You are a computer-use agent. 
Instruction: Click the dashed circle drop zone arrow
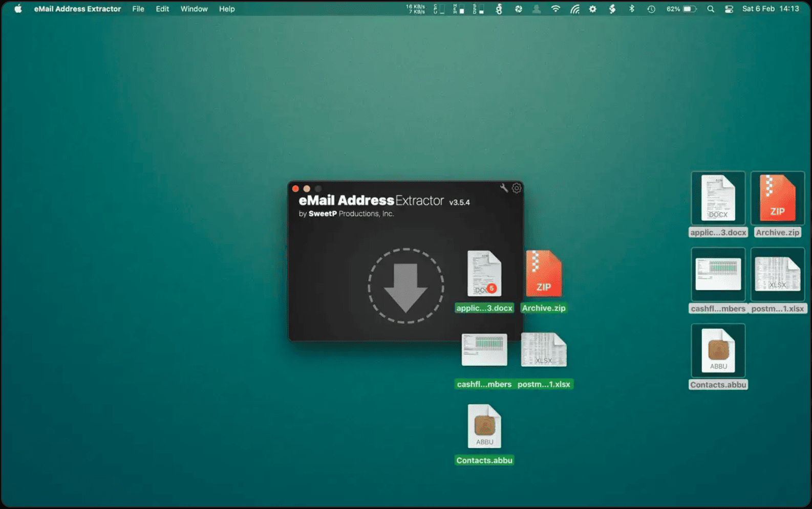[405, 286]
